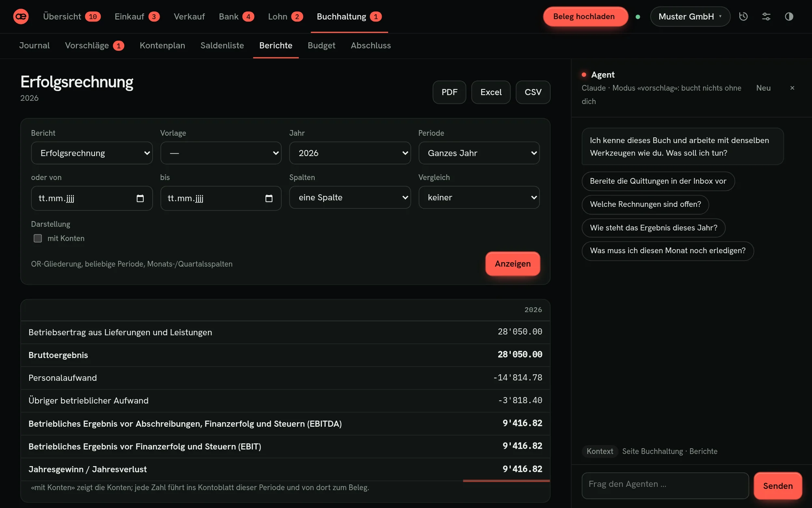Open the Spalten 'eine Spalte' dropdown
Image resolution: width=812 pixels, height=508 pixels.
click(x=350, y=198)
